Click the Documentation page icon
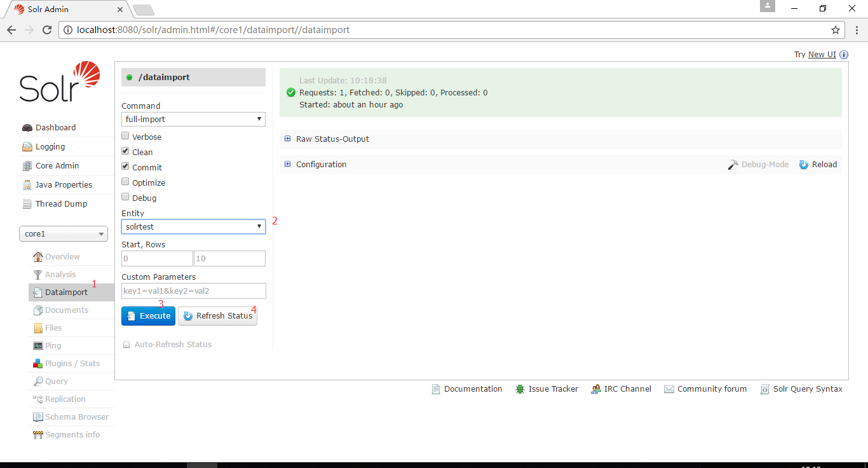 (436, 389)
